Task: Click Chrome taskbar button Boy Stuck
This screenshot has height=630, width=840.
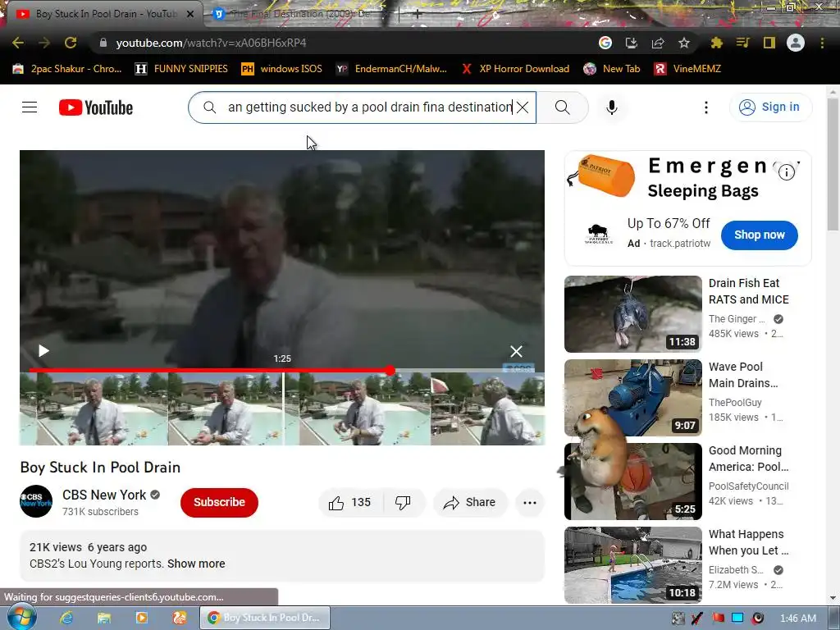Action: pyautogui.click(x=265, y=618)
